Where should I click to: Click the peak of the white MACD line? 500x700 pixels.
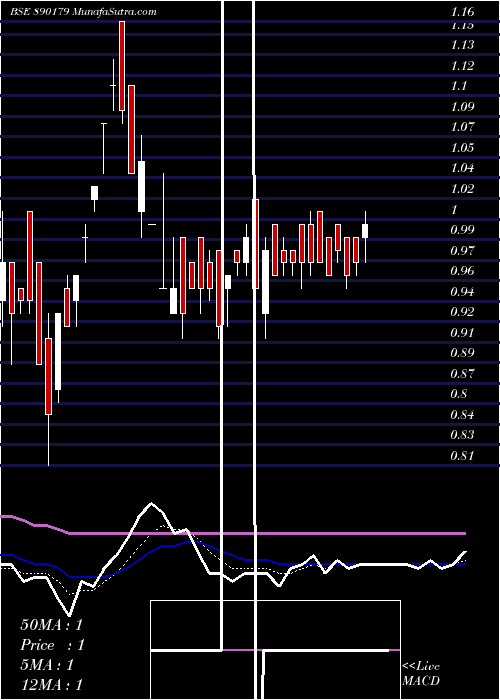coord(152,504)
